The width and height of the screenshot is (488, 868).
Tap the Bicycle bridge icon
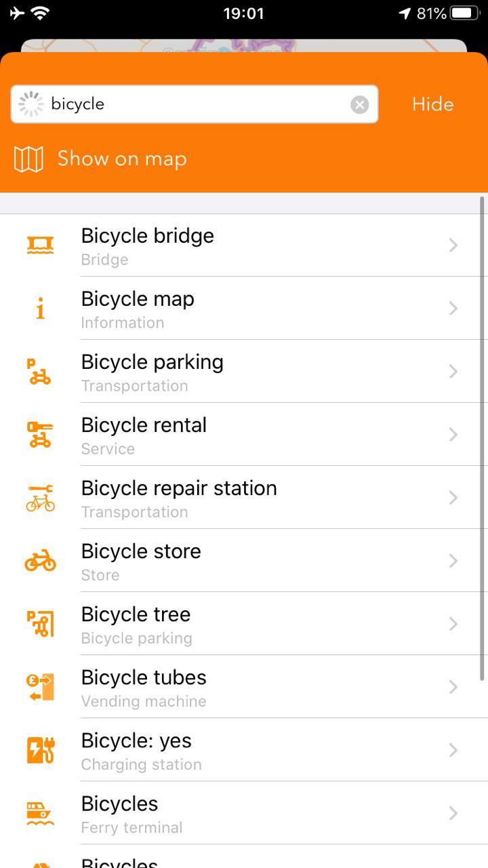pos(41,245)
